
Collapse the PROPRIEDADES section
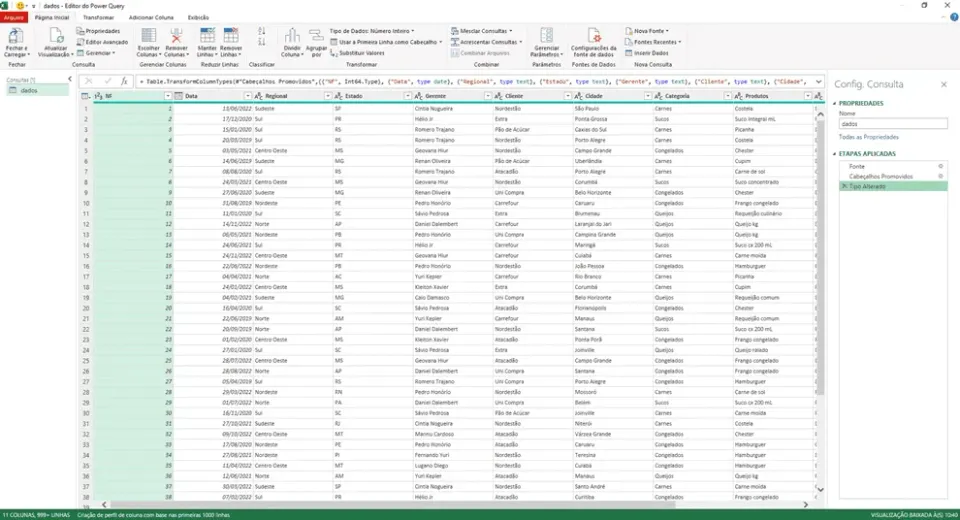pyautogui.click(x=834, y=104)
